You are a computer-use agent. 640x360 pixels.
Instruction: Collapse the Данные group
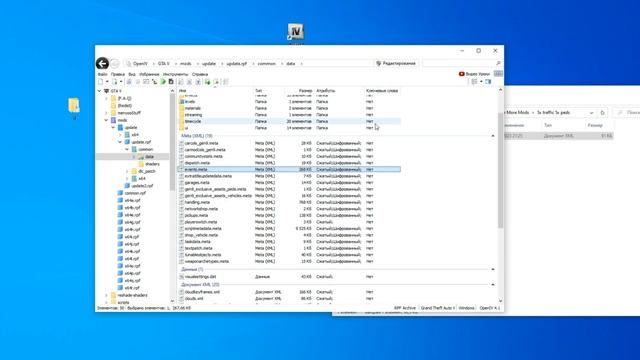(493, 269)
